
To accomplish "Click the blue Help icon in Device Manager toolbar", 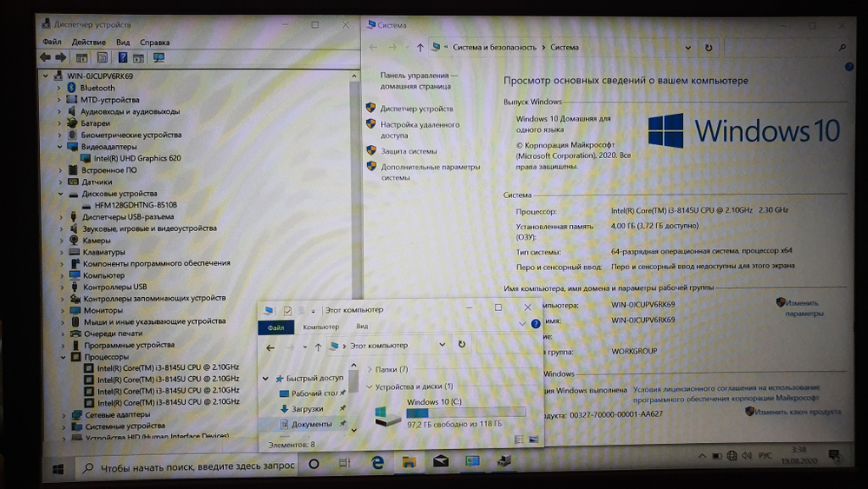I will pyautogui.click(x=122, y=57).
